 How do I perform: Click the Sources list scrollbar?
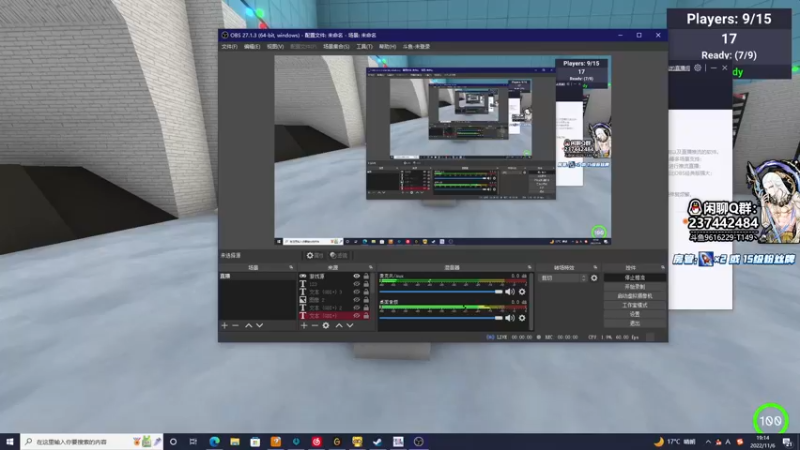pos(372,283)
